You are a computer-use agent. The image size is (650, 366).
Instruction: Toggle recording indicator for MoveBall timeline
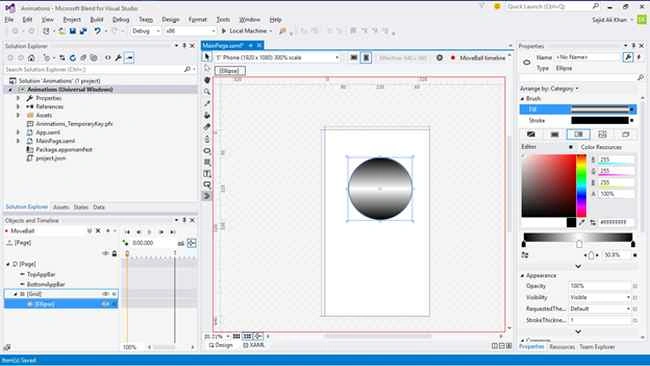click(453, 58)
